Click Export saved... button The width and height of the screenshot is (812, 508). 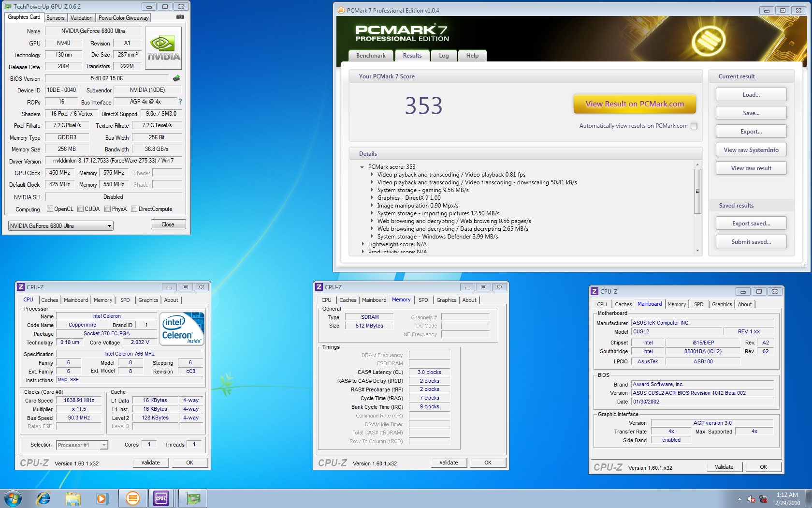[751, 224]
